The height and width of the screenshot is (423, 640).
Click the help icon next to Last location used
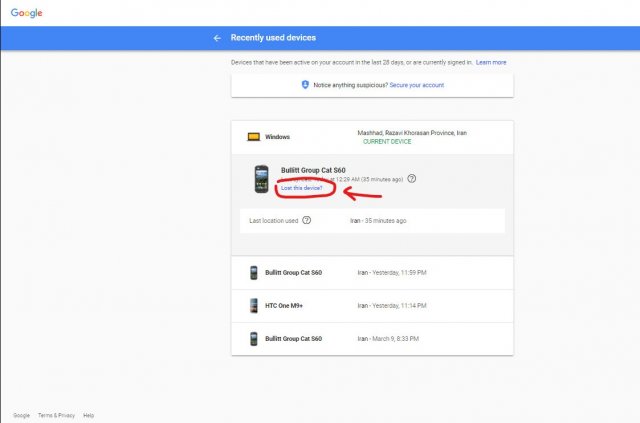pos(307,220)
